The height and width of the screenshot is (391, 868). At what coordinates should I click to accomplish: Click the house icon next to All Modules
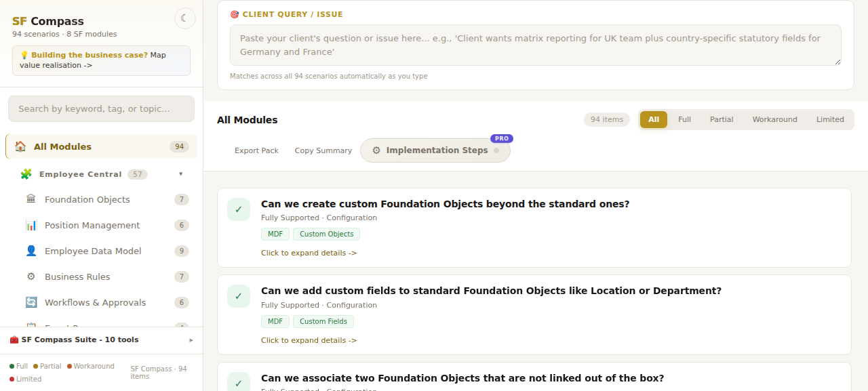20,146
